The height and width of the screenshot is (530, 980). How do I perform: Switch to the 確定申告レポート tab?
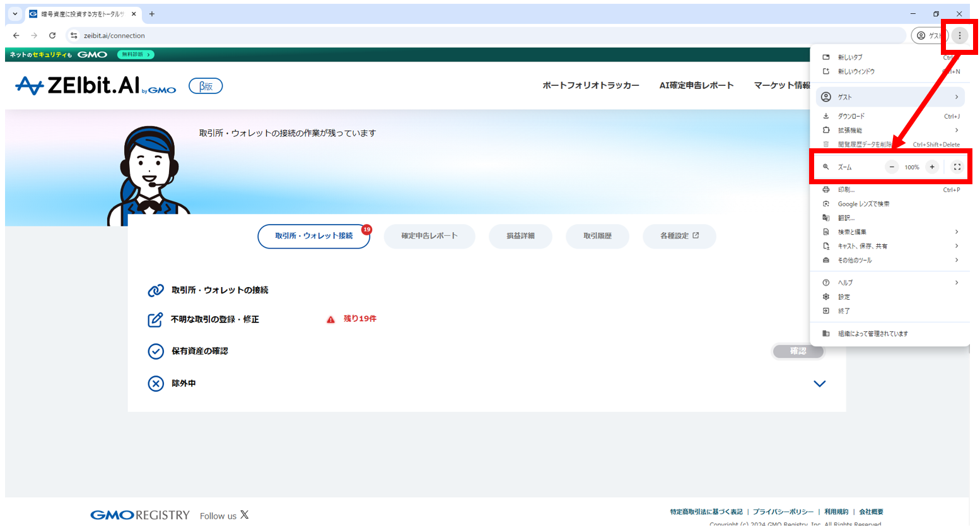pyautogui.click(x=429, y=236)
